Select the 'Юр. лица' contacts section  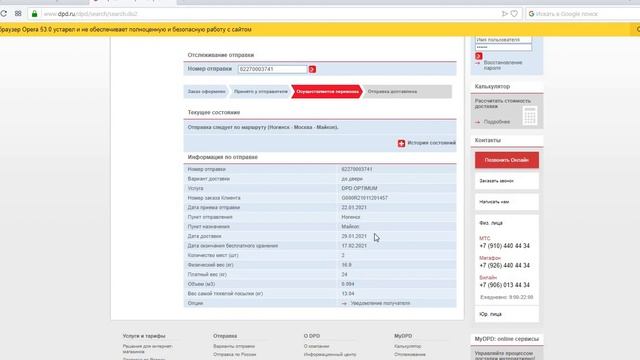coord(490,314)
